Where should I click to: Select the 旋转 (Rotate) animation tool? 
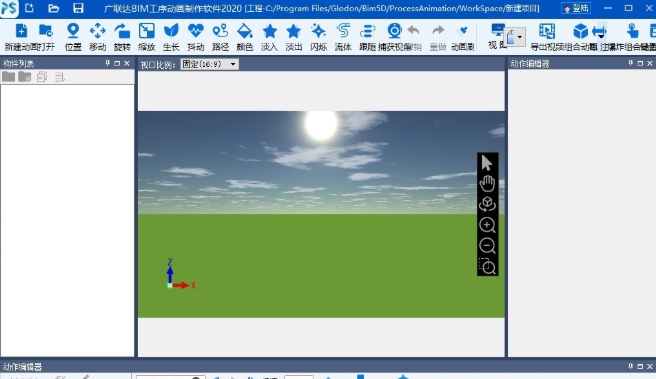[x=122, y=37]
